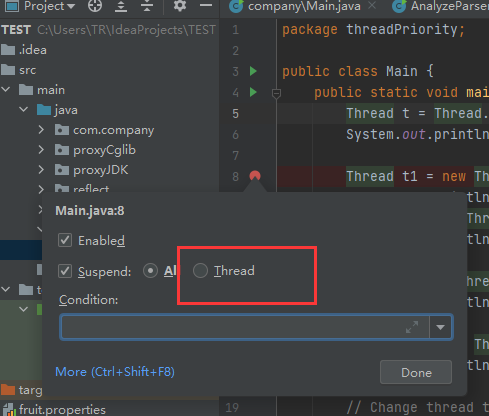The height and width of the screenshot is (416, 489).
Task: Click the Collapse All icon in Project toolbar
Action: [x=147, y=6]
